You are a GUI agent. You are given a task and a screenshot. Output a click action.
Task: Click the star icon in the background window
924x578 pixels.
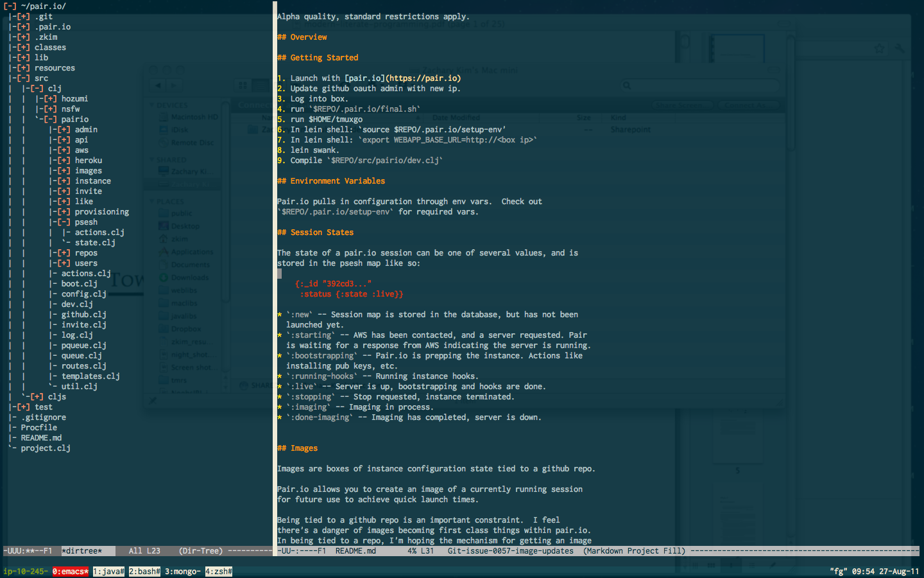(x=879, y=48)
